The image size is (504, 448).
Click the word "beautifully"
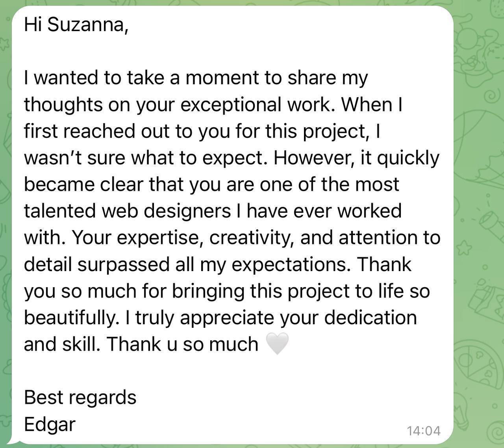click(x=71, y=318)
